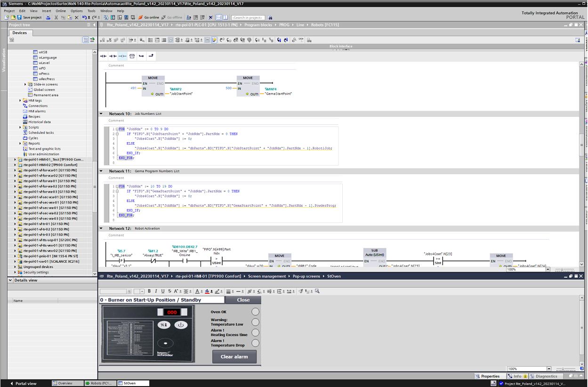588x387 pixels.
Task: Toggle strikethrough formatting in screen editor
Action: [x=170, y=291]
